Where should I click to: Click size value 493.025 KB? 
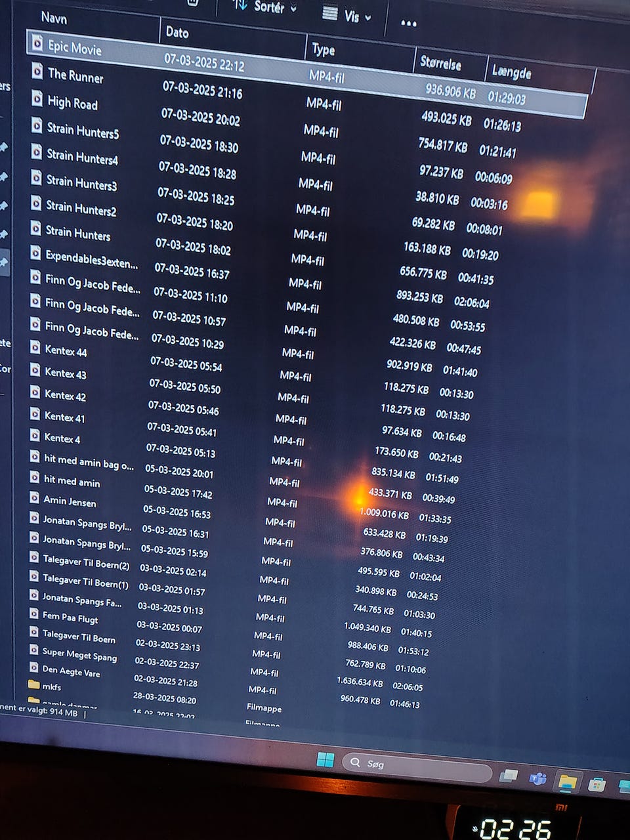(446, 119)
